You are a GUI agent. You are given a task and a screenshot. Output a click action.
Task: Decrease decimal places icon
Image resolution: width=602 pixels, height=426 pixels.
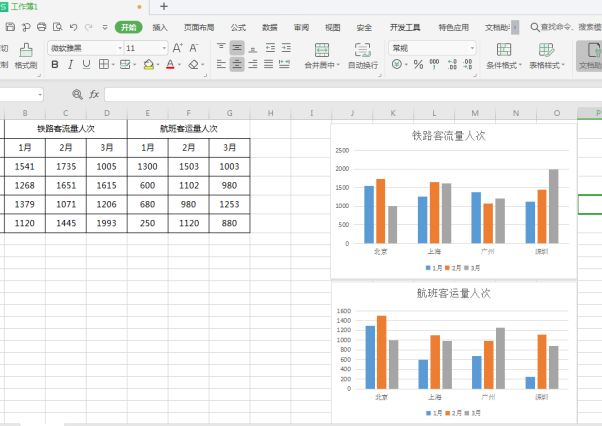468,64
